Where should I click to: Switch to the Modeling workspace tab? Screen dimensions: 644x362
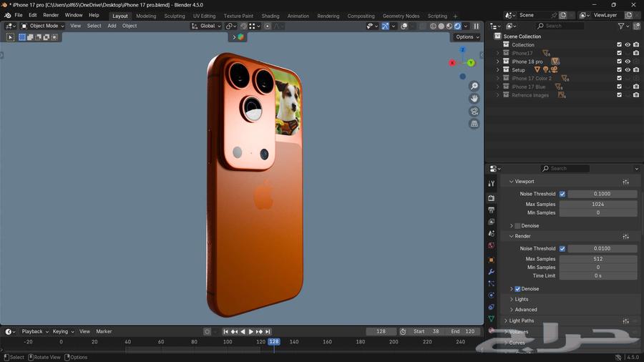(146, 16)
